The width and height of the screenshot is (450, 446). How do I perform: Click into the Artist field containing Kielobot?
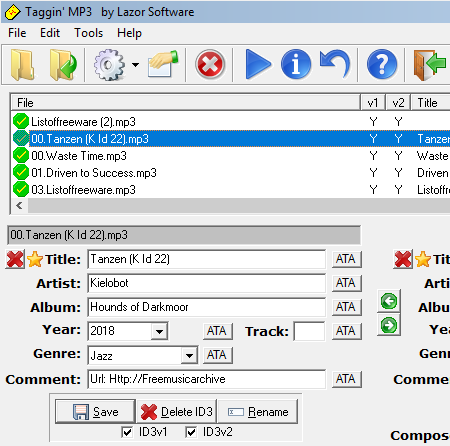tap(206, 283)
